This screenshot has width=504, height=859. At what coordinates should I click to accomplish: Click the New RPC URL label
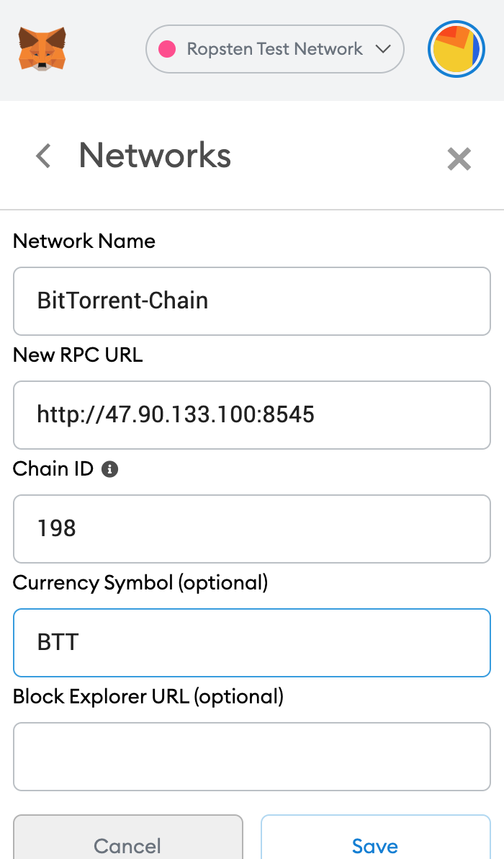pyautogui.click(x=78, y=355)
